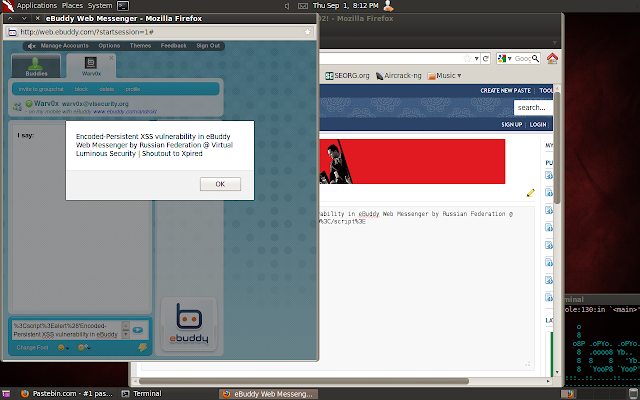Click the eBuddy site favicon in URL bar
The height and width of the screenshot is (400, 640).
click(13, 32)
